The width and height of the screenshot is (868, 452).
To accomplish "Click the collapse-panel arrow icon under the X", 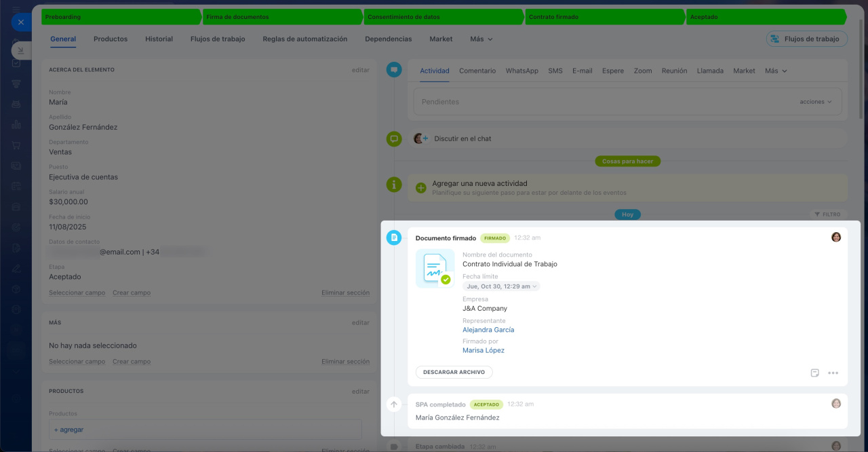I will (x=20, y=50).
